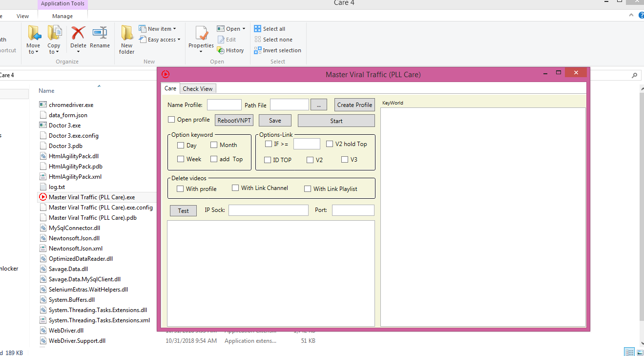Screen dimensions: 644x356
Task: Click the Explorer help question mark icon
Action: pyautogui.click(x=641, y=16)
